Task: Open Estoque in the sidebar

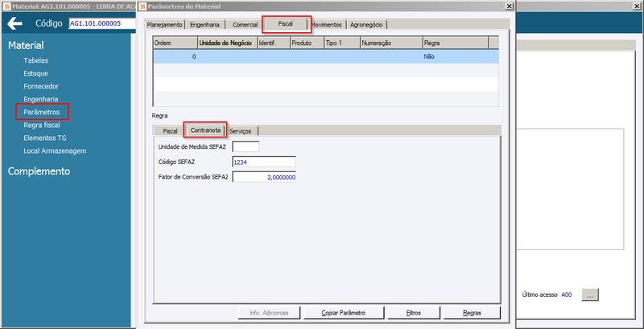Action: 35,73
